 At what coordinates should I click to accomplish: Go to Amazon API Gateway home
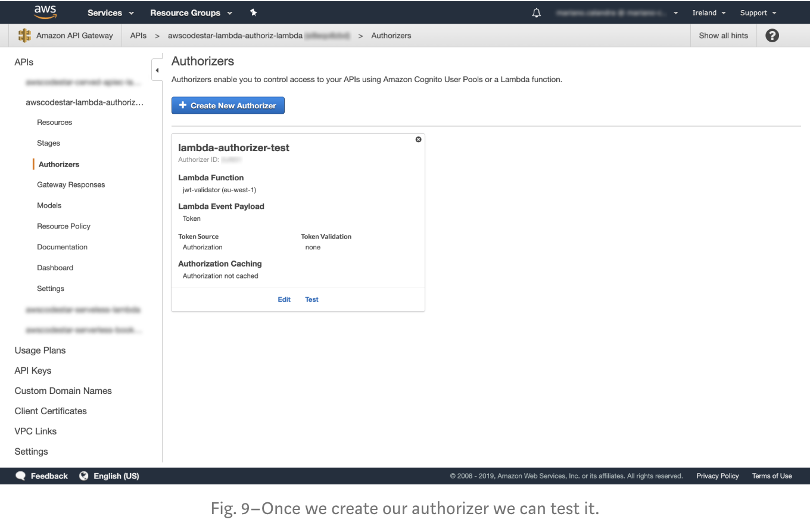coord(74,36)
